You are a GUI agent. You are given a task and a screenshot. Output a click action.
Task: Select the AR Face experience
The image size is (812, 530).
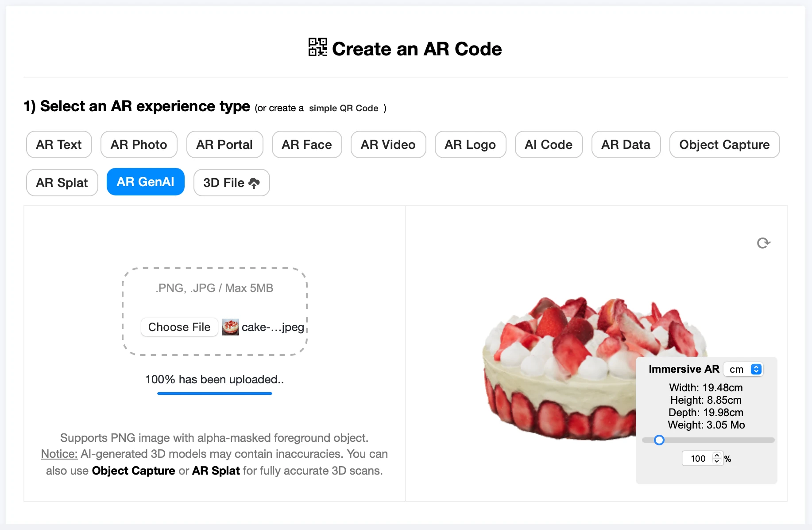[x=306, y=144]
